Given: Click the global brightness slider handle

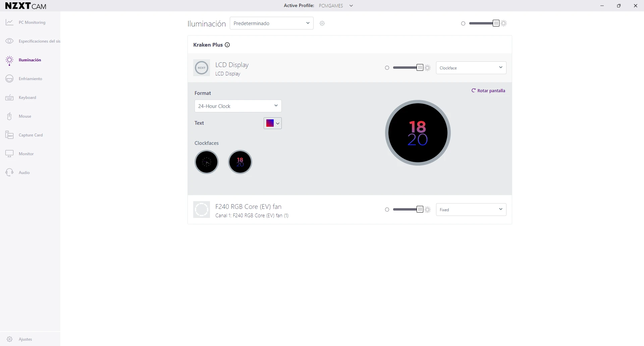Looking at the screenshot, I should coord(496,23).
